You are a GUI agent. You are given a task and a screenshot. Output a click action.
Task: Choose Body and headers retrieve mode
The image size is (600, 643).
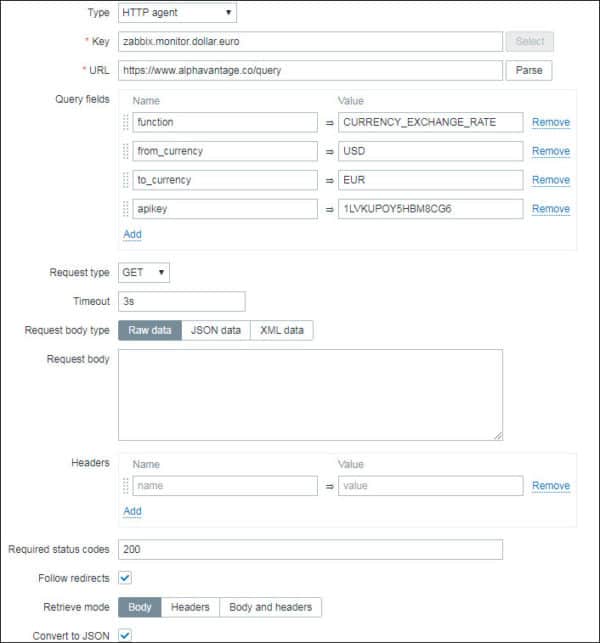point(270,607)
